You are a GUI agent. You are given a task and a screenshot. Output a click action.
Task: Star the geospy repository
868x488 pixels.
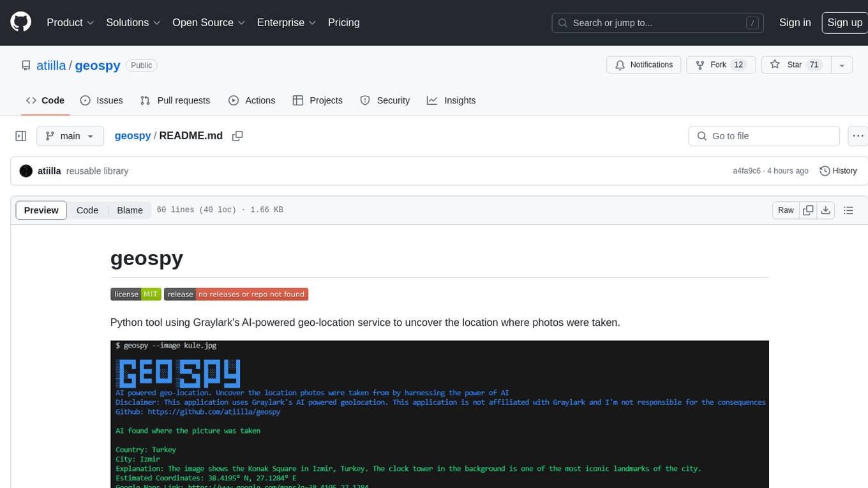click(795, 65)
